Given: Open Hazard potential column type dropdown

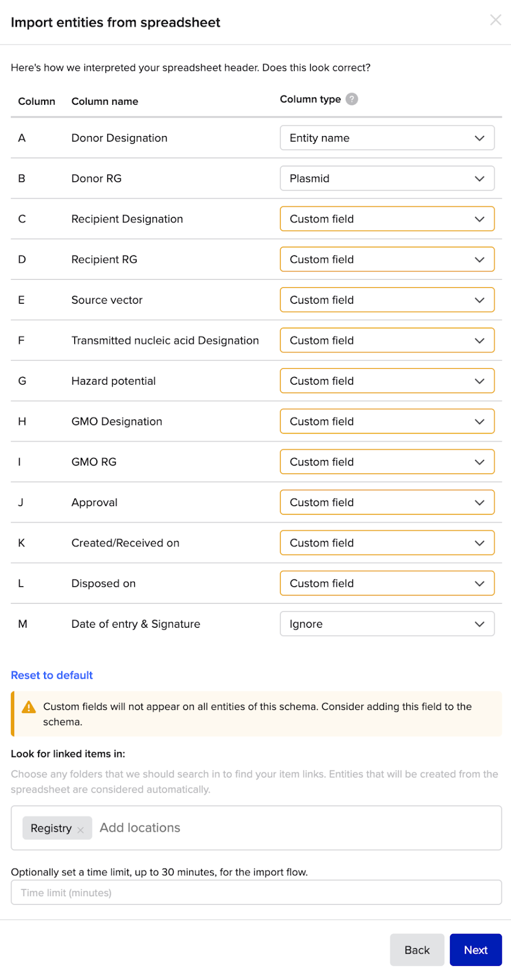Looking at the screenshot, I should 387,380.
